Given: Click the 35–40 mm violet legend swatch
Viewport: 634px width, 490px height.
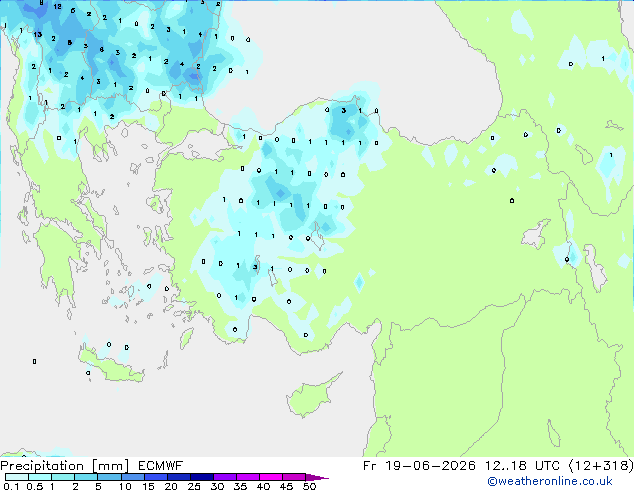Looking at the screenshot, I should (248, 477).
